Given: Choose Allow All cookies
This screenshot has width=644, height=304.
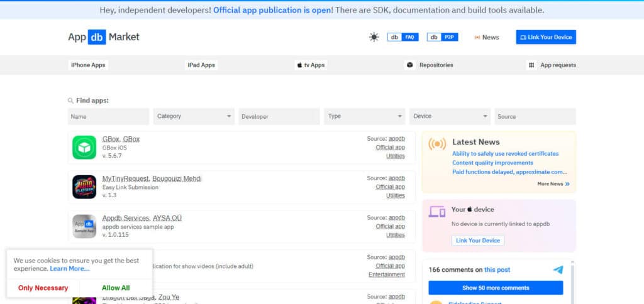Looking at the screenshot, I should point(116,288).
